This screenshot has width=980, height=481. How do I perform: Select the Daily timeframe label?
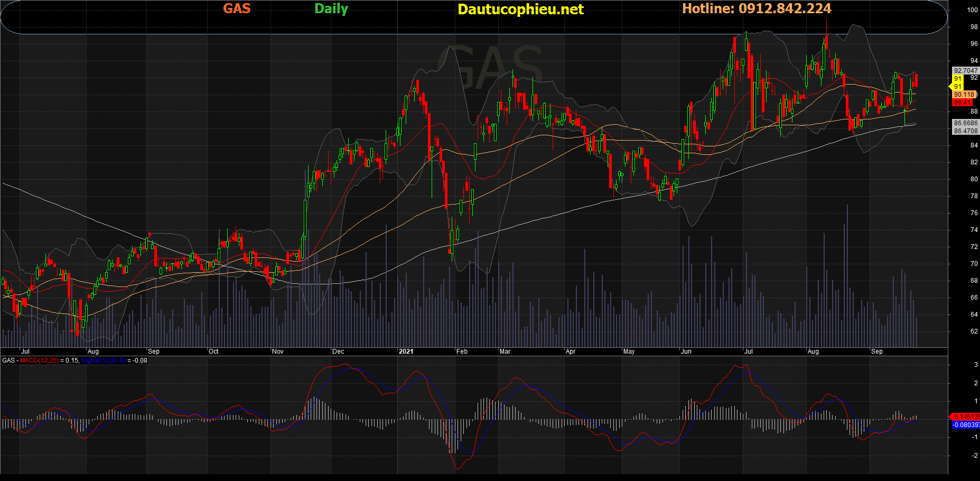point(331,8)
